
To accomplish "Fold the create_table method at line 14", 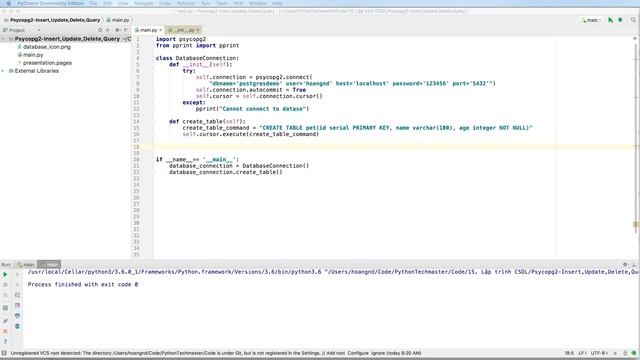I will (154, 121).
